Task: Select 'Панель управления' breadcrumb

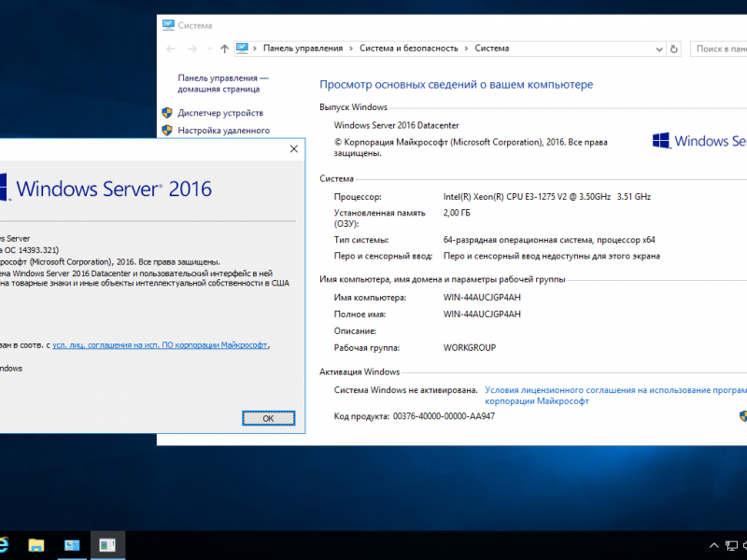Action: point(303,49)
